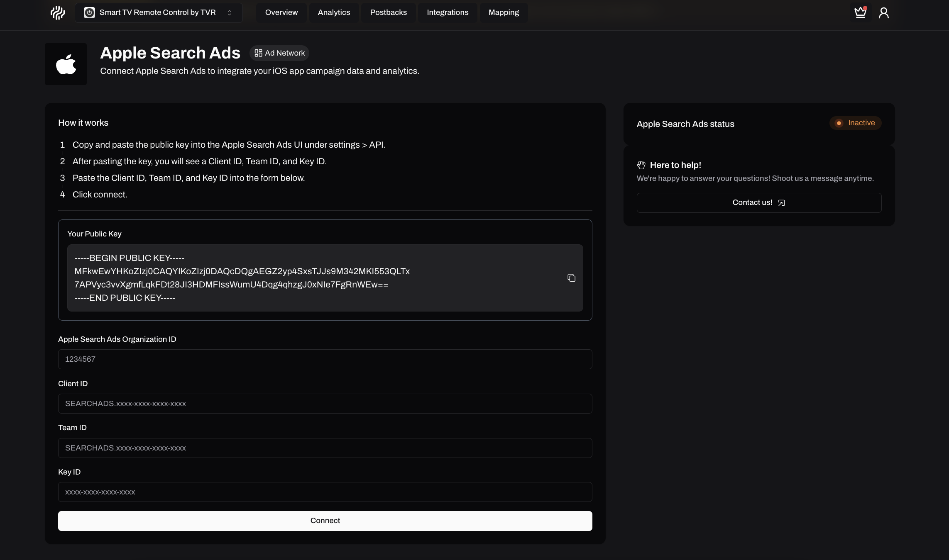Click 'Apple Search Ads Organization ID' label

[117, 339]
